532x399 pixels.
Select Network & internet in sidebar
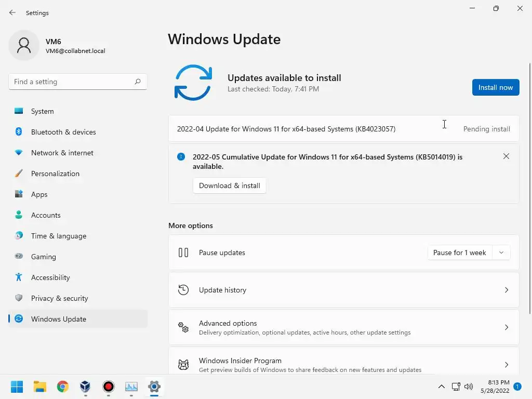coord(78,153)
